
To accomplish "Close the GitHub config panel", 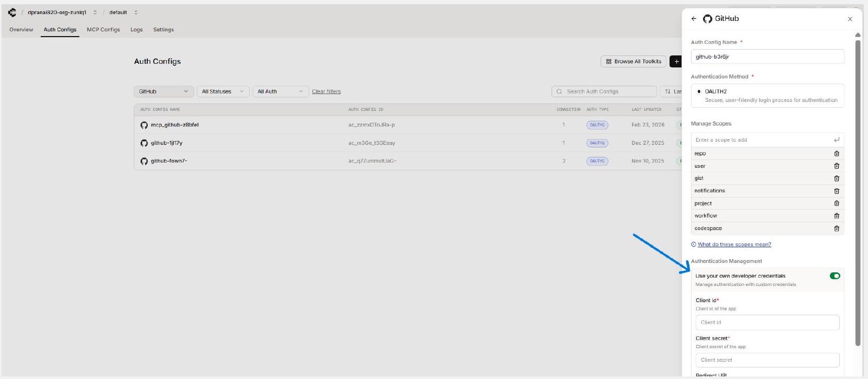I will pyautogui.click(x=850, y=19).
